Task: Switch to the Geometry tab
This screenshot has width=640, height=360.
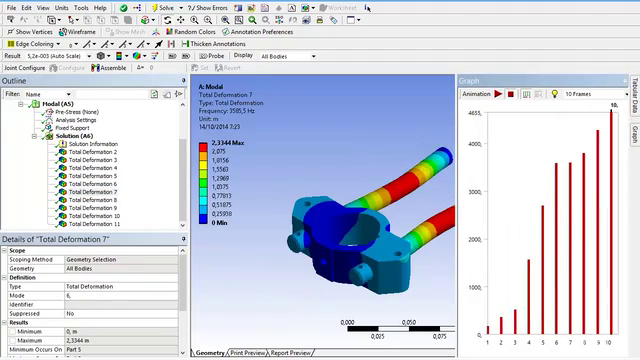Action: (x=210, y=353)
